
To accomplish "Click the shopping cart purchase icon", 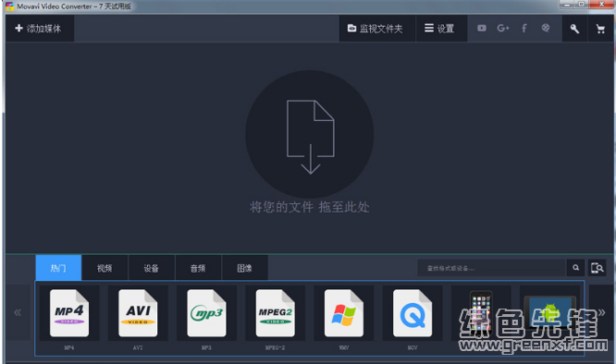I will 600,29.
